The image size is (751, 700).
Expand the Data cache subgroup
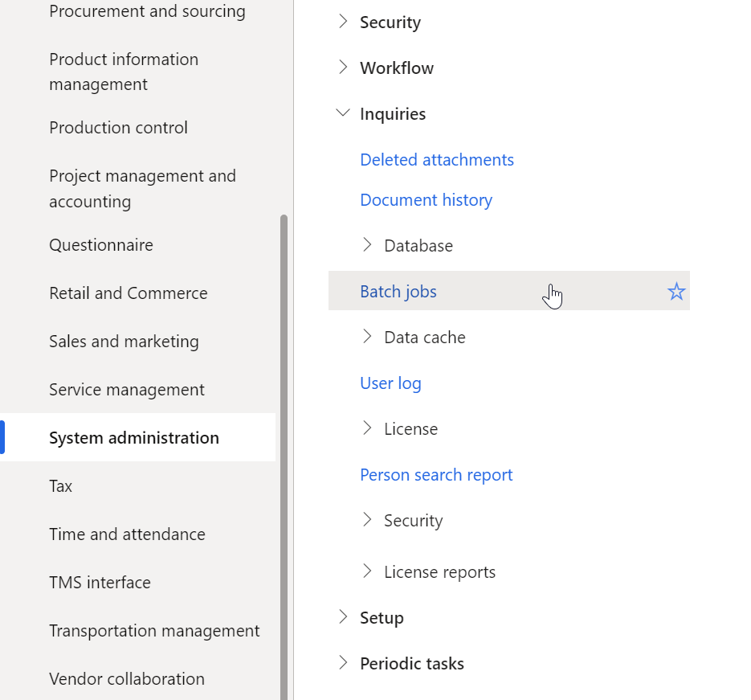367,337
